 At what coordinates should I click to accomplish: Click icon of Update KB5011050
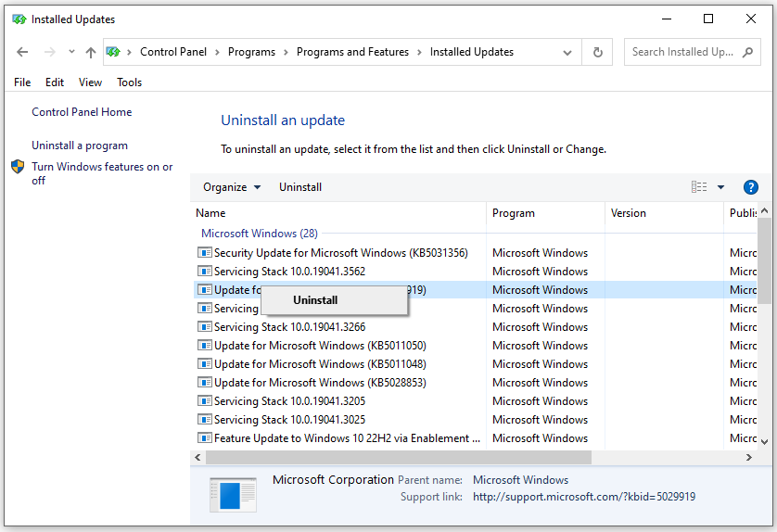(204, 346)
